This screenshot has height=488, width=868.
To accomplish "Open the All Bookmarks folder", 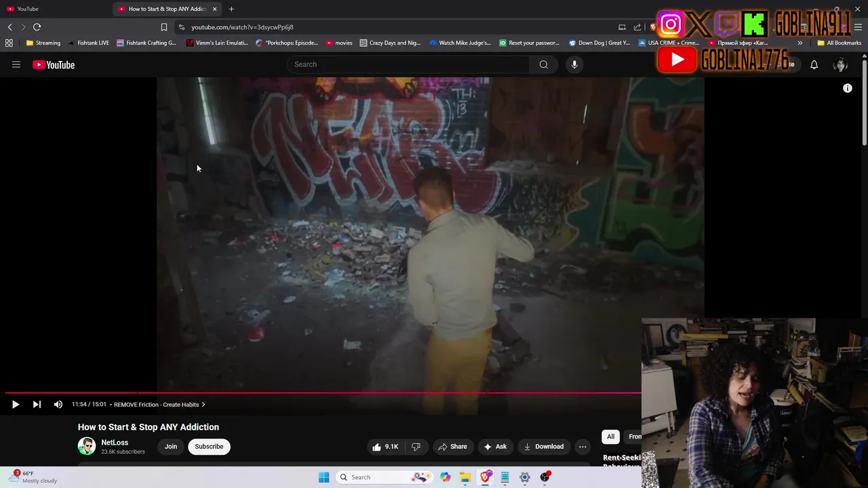I will 839,43.
